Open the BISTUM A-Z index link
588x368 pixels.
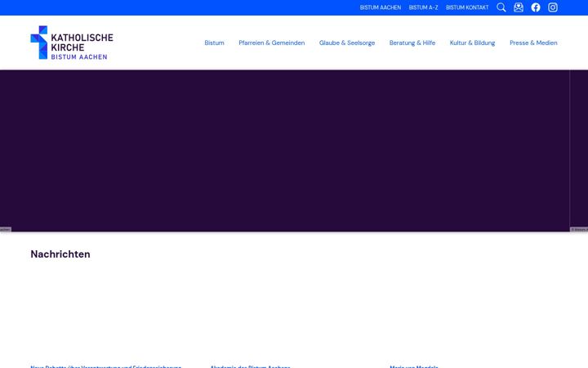423,7
